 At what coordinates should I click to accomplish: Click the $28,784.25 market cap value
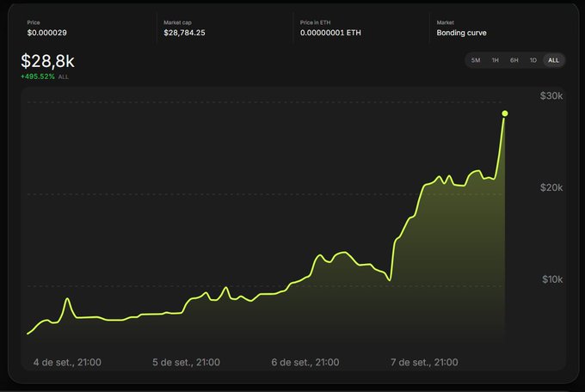pos(184,33)
